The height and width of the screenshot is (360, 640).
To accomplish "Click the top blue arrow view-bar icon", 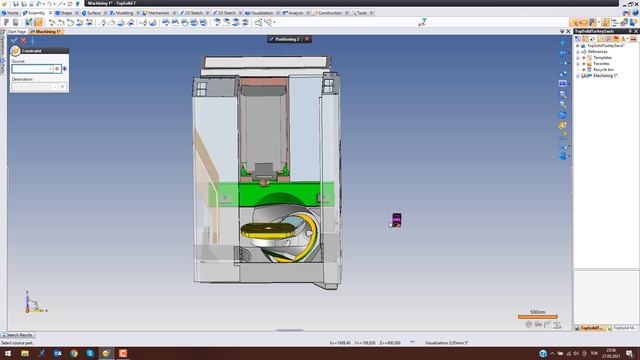I will click(x=563, y=42).
